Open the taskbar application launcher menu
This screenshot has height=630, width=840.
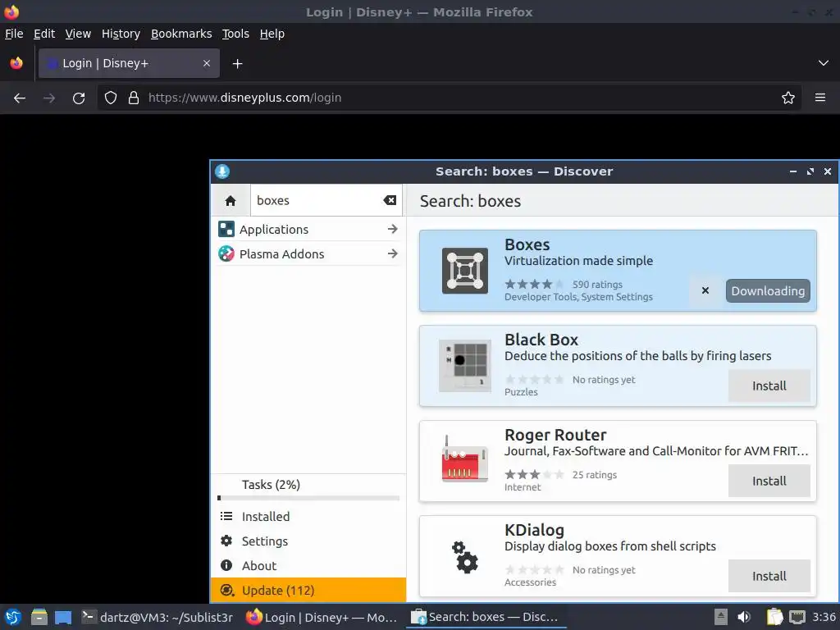[x=13, y=617]
